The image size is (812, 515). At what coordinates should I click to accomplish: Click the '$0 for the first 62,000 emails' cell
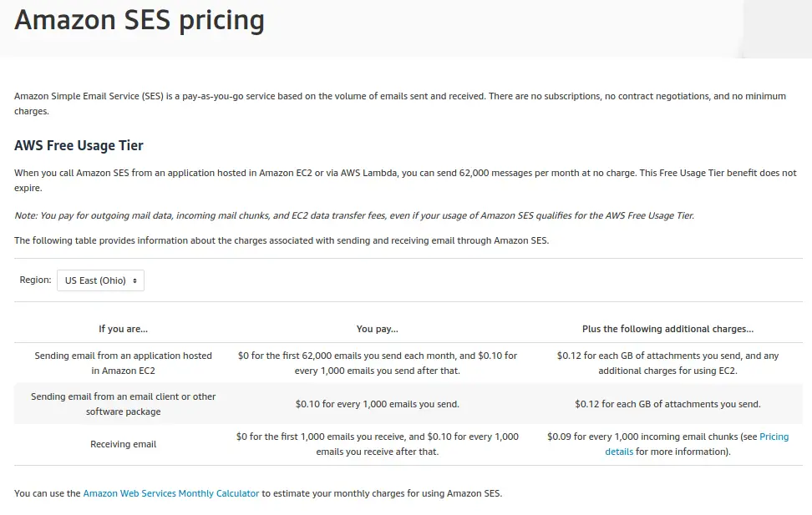point(377,363)
